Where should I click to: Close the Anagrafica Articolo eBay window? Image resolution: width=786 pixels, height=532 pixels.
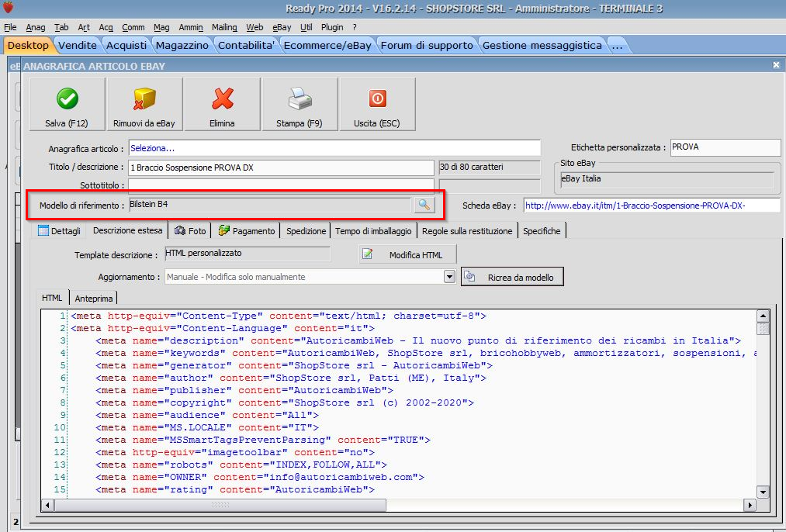pyautogui.click(x=776, y=65)
